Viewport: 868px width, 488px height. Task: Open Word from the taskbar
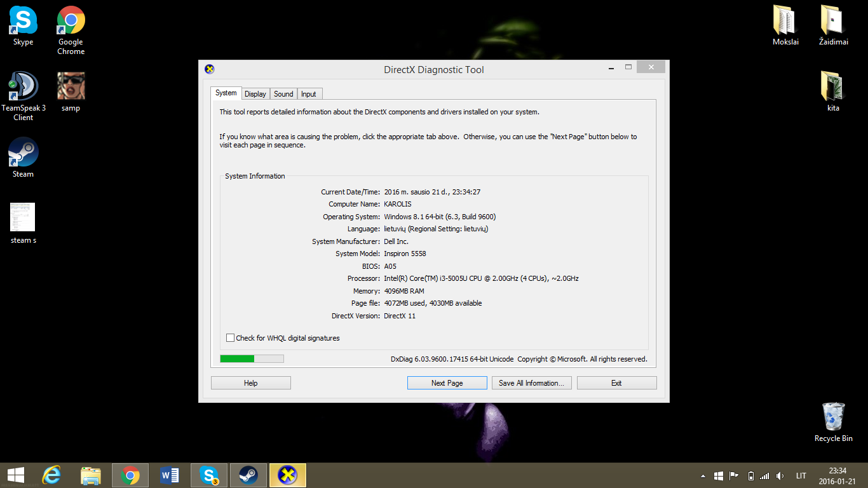coord(170,475)
